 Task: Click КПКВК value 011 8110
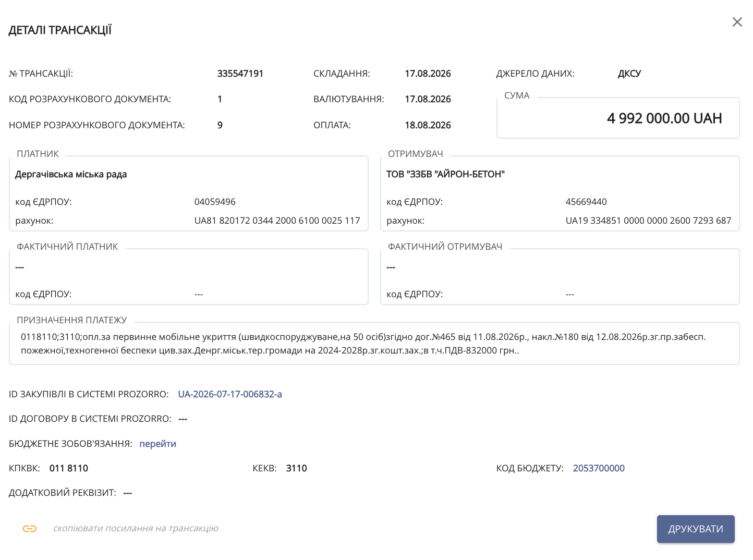(x=69, y=468)
